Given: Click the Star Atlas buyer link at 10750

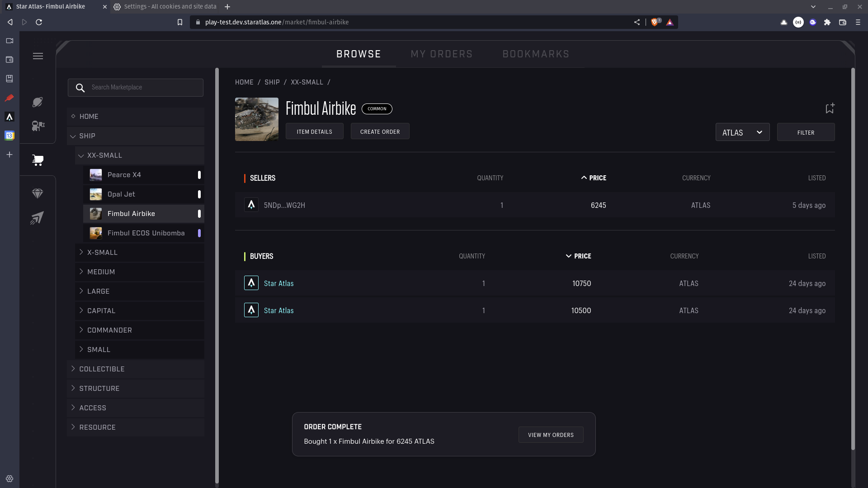Looking at the screenshot, I should click(x=278, y=283).
